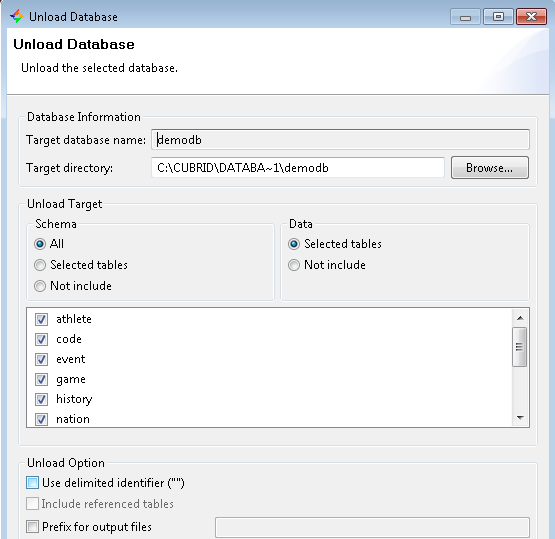Click the Target directory input field
This screenshot has height=539, width=555.
298,168
